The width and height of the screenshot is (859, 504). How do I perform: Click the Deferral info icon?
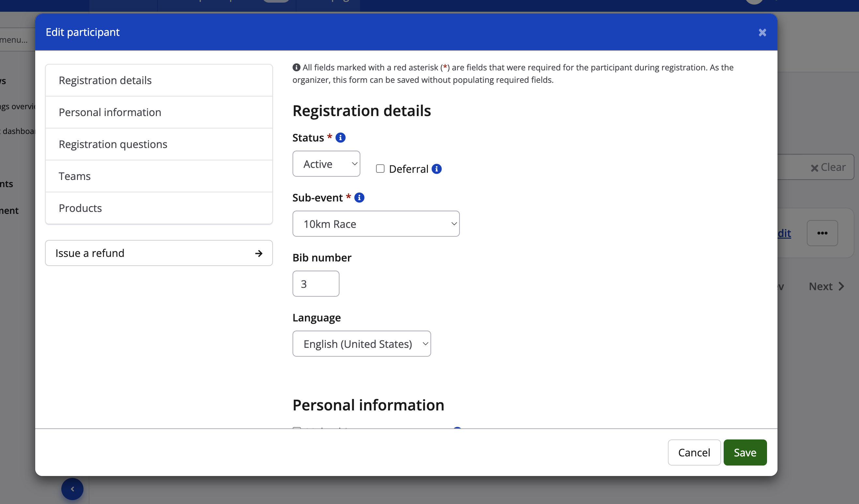(436, 169)
